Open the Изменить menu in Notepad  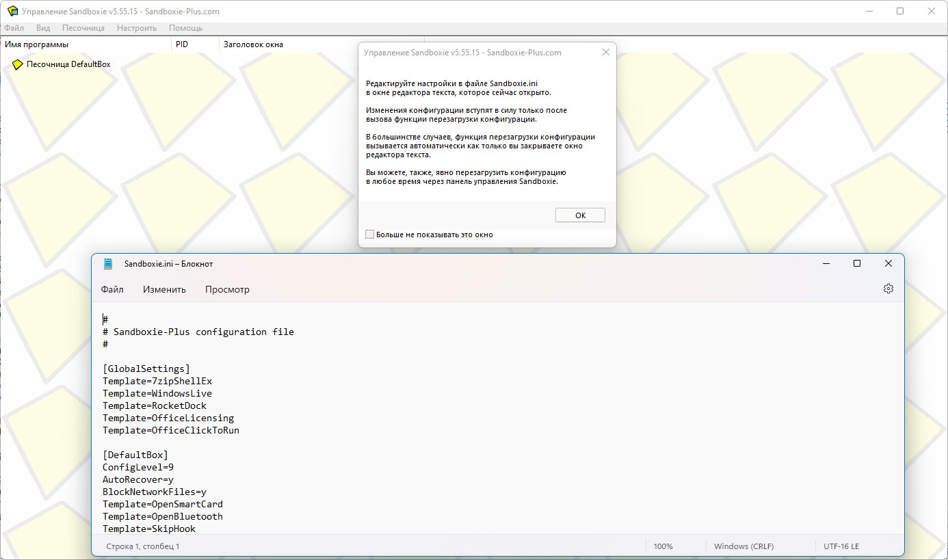tap(164, 289)
